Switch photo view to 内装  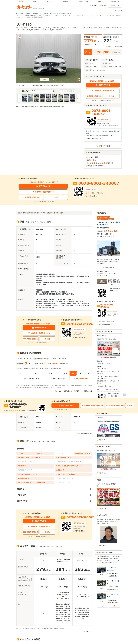coord(53,80)
